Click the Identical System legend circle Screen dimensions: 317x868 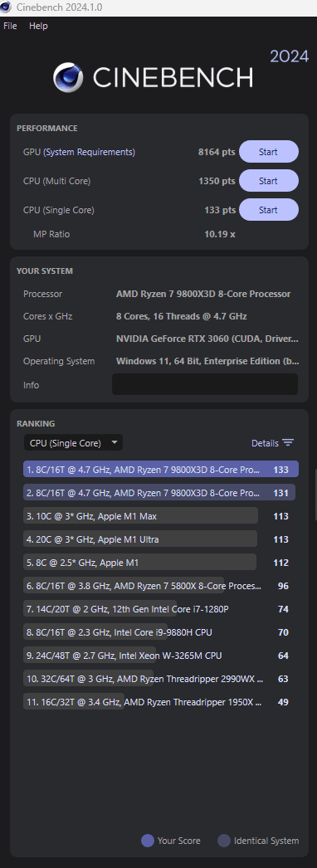click(x=224, y=841)
